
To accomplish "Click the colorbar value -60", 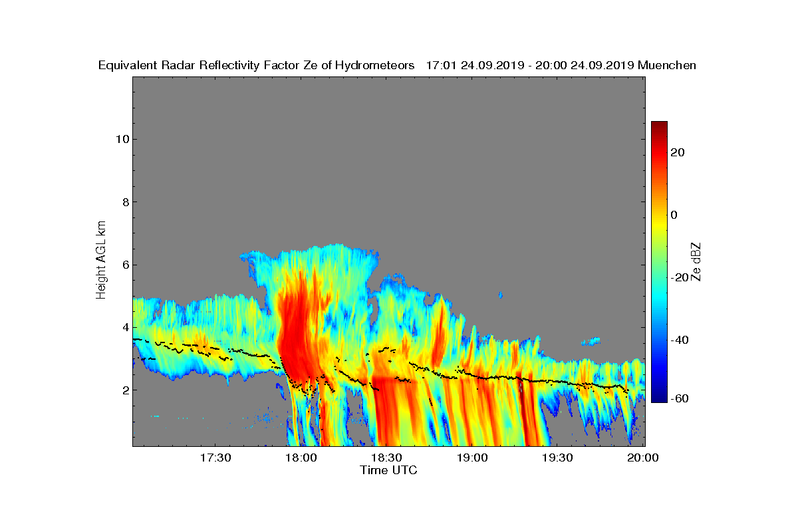I will coord(680,398).
